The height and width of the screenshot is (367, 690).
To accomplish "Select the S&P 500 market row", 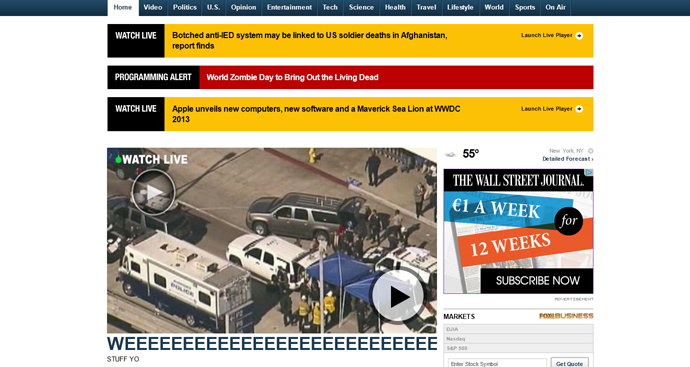I will pos(518,348).
